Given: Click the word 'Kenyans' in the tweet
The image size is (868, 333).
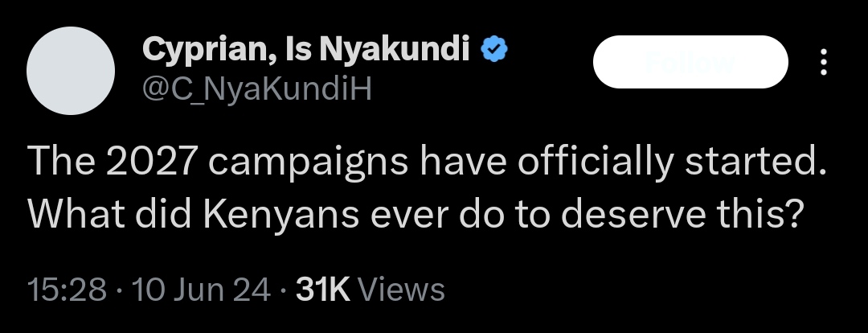Looking at the screenshot, I should 282,215.
